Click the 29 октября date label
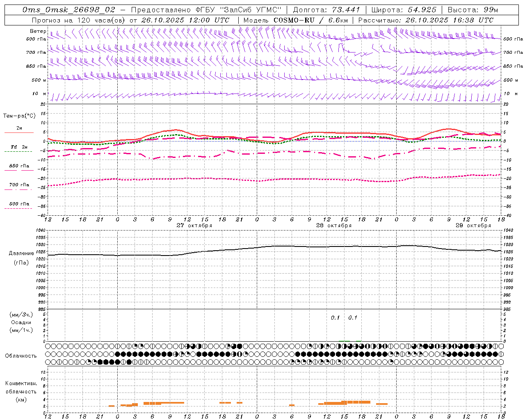This screenshot has height=420, width=525. pyautogui.click(x=473, y=225)
